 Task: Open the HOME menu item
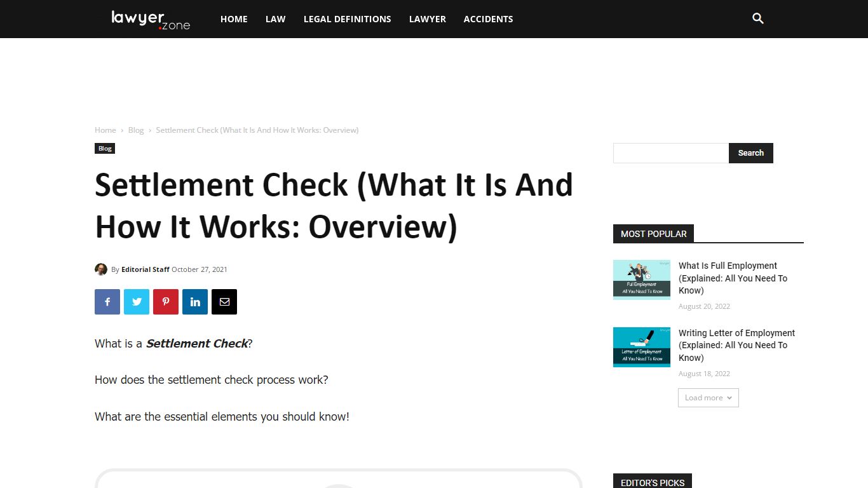[234, 19]
